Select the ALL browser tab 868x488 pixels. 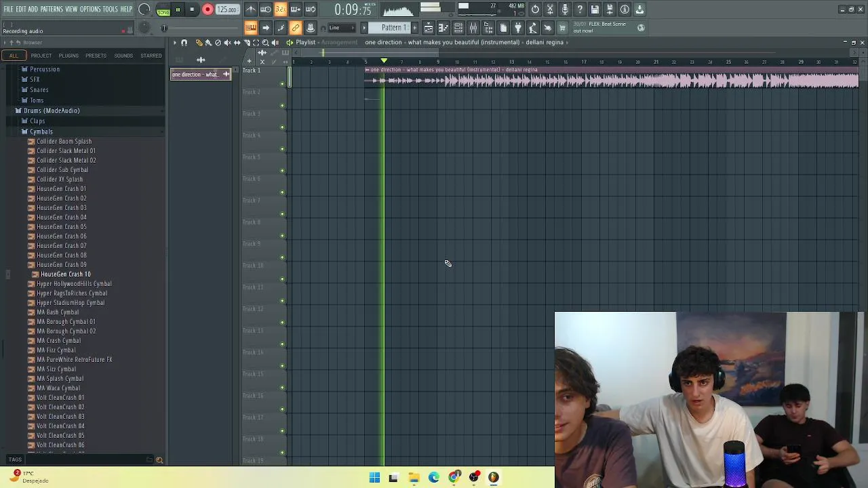click(x=14, y=56)
